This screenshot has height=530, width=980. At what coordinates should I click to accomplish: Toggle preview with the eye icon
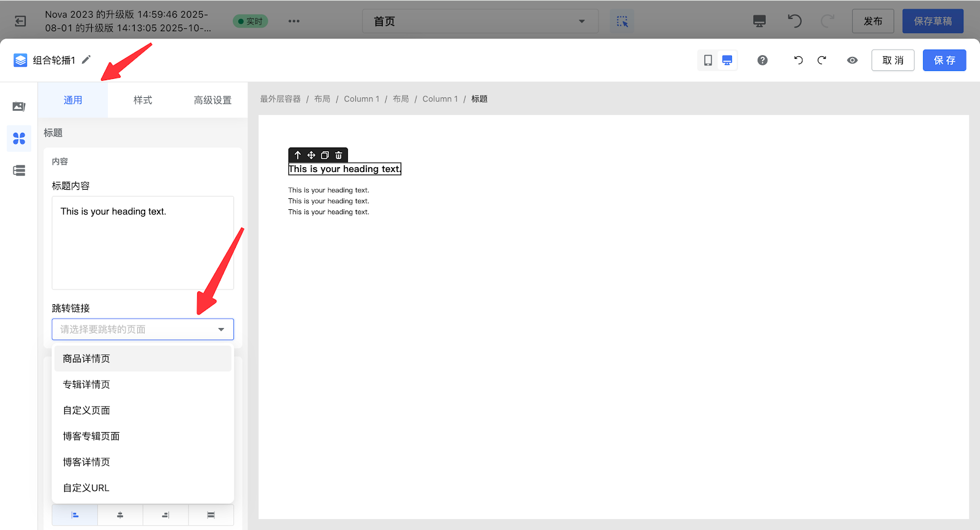tap(852, 60)
